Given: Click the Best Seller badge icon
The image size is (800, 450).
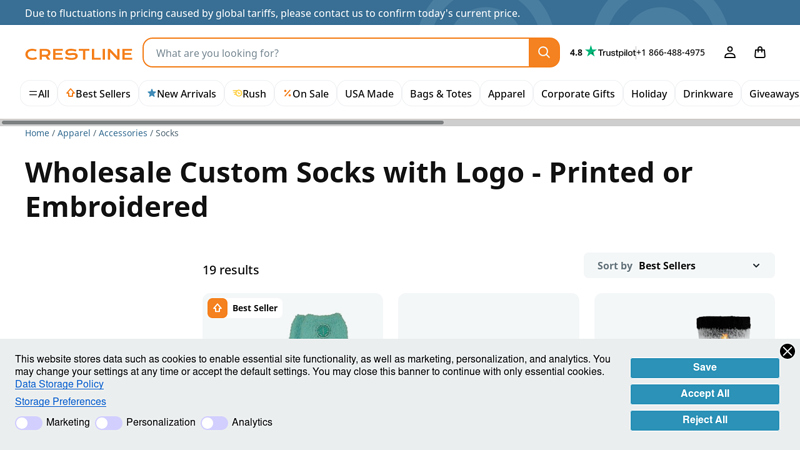Looking at the screenshot, I should pyautogui.click(x=217, y=308).
